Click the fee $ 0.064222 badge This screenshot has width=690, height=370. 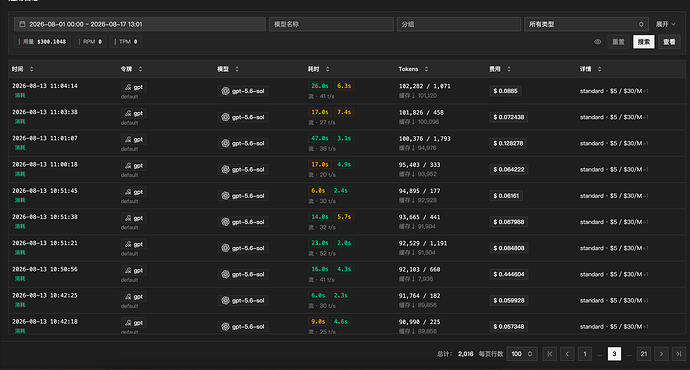pyautogui.click(x=509, y=169)
